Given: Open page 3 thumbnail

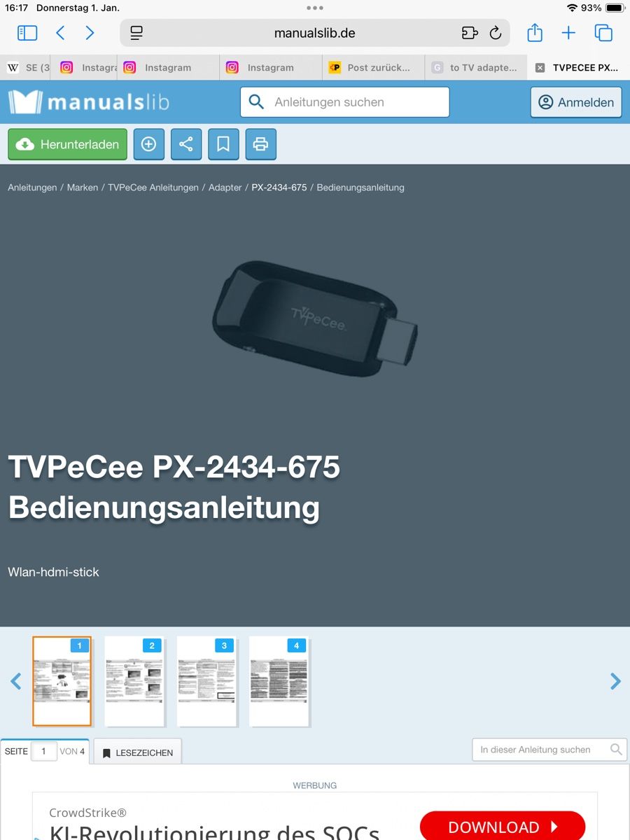Looking at the screenshot, I should [206, 681].
